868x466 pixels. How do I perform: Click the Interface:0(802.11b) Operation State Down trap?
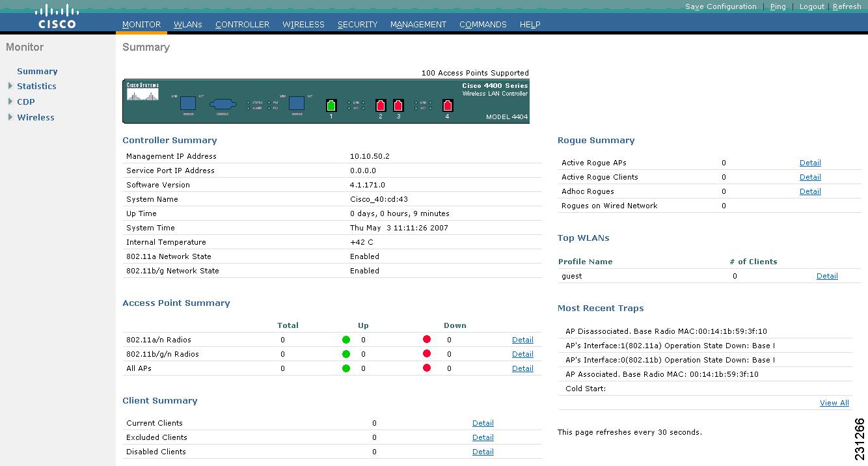[x=670, y=360]
